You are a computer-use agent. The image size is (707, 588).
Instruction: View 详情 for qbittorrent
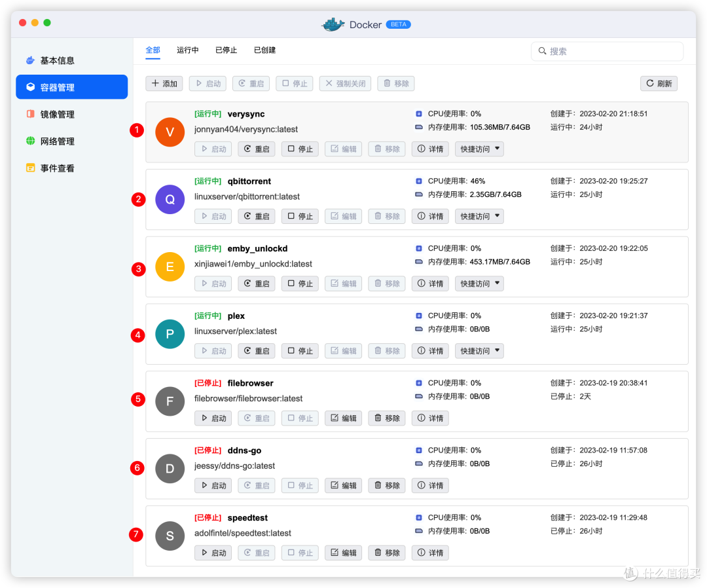[430, 216]
